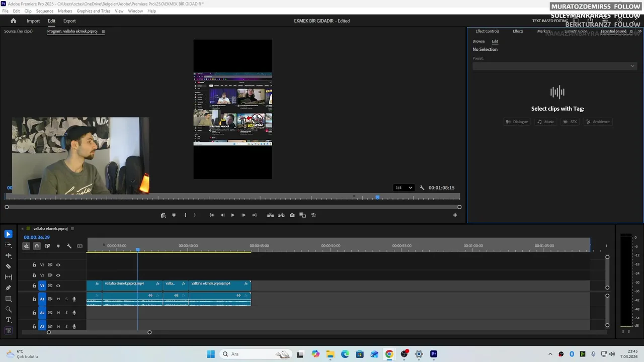Hide the V2 track output

58,276
